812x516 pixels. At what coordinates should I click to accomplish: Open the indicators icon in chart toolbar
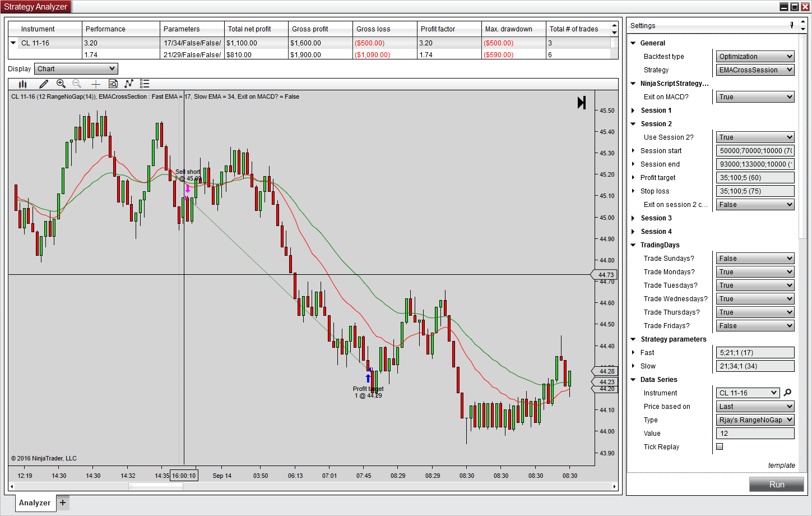pos(129,84)
